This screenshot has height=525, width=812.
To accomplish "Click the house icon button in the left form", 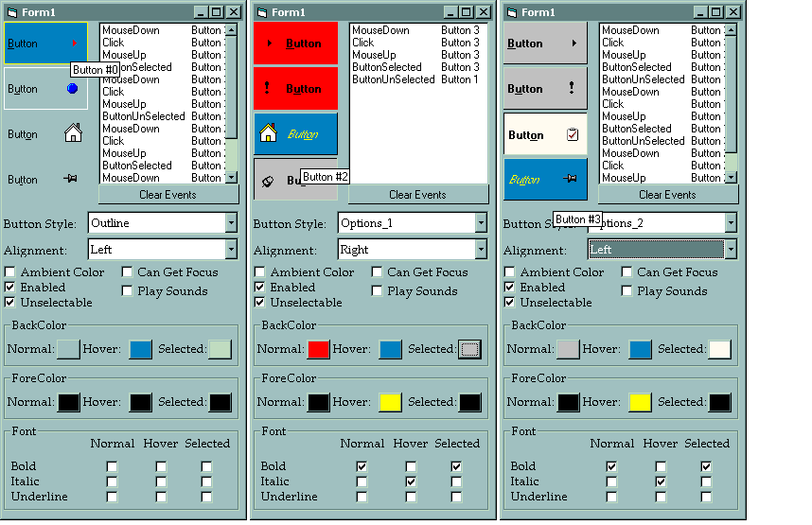I will [x=45, y=134].
